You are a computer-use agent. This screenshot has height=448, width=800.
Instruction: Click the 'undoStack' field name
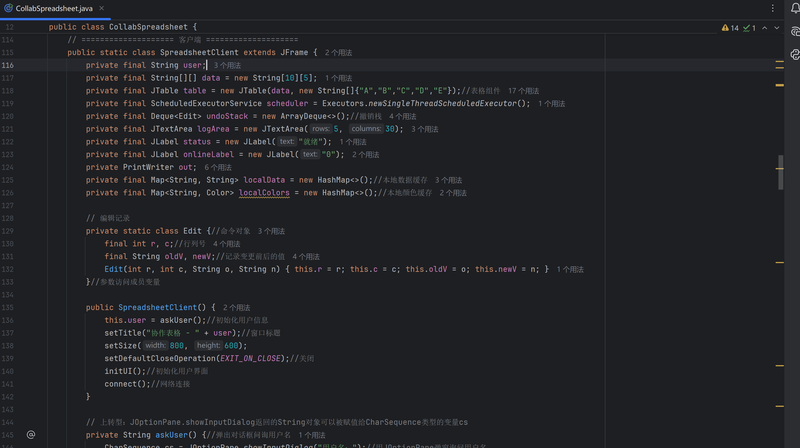(227, 116)
